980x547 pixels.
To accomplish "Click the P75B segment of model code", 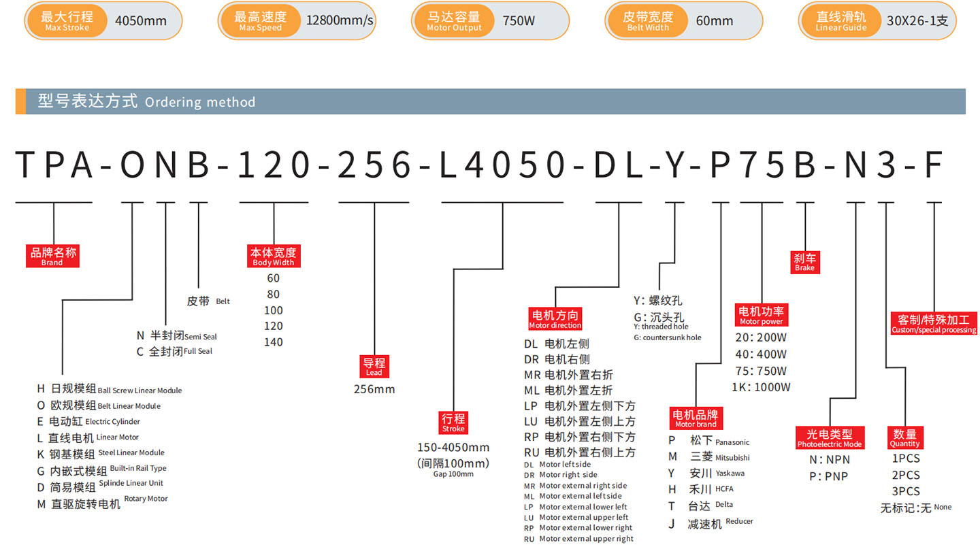I will (x=762, y=165).
